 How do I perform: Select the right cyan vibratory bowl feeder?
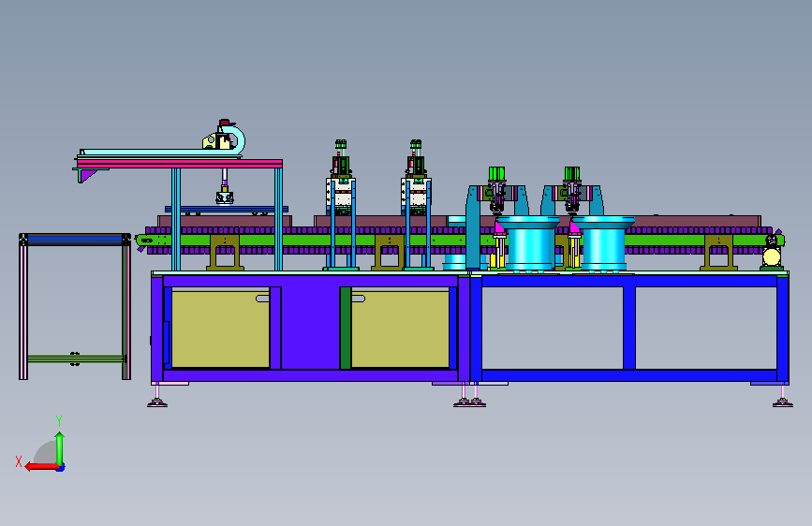(x=603, y=243)
